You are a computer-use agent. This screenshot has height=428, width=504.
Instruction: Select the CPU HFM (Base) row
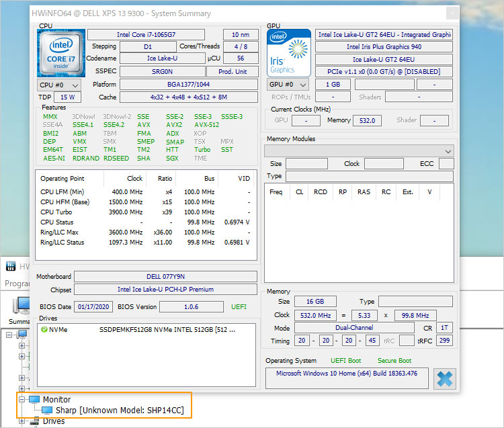click(x=145, y=202)
